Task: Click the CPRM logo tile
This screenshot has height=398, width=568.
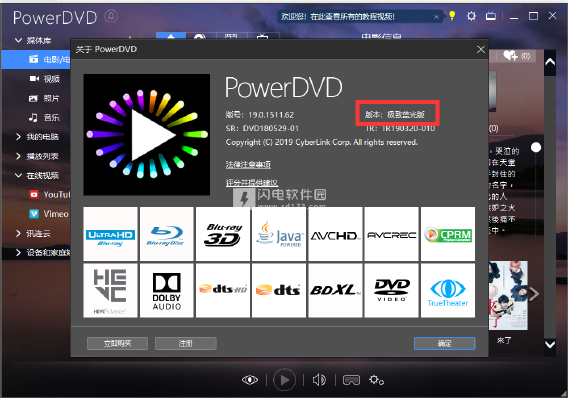Action: 448,234
